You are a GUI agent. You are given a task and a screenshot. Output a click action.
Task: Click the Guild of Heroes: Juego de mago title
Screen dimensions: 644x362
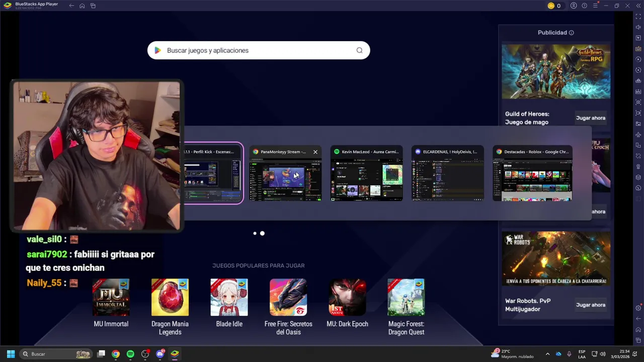click(527, 118)
